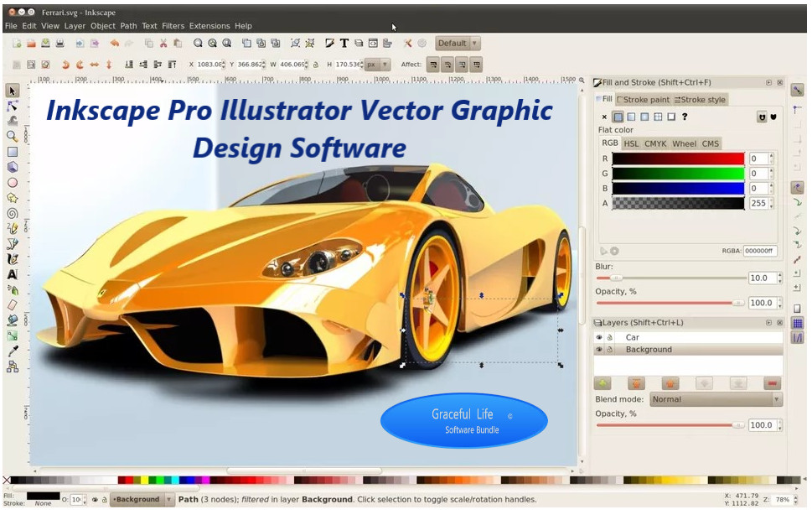
Task: Select the Text tool in toolbox
Action: click(x=13, y=274)
